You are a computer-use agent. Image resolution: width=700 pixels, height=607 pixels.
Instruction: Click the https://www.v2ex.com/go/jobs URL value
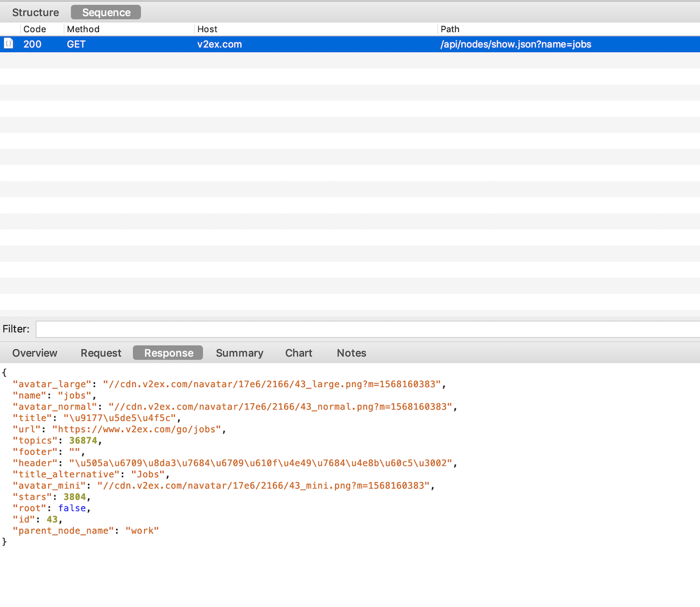click(x=137, y=429)
